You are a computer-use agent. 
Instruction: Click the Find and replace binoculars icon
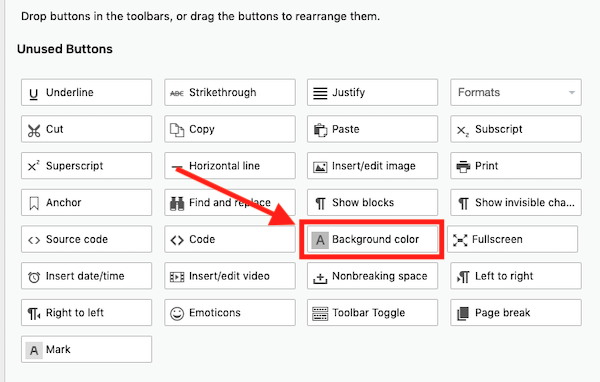click(177, 203)
